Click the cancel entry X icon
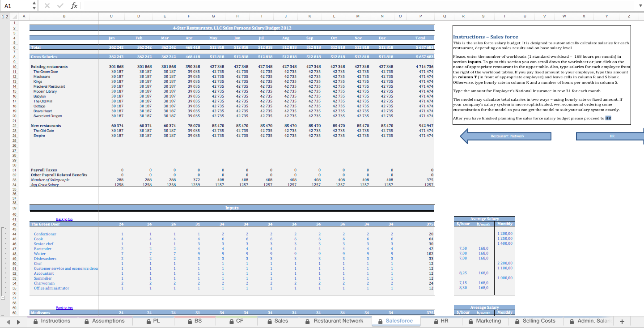Image resolution: width=644 pixels, height=328 pixels. click(47, 6)
